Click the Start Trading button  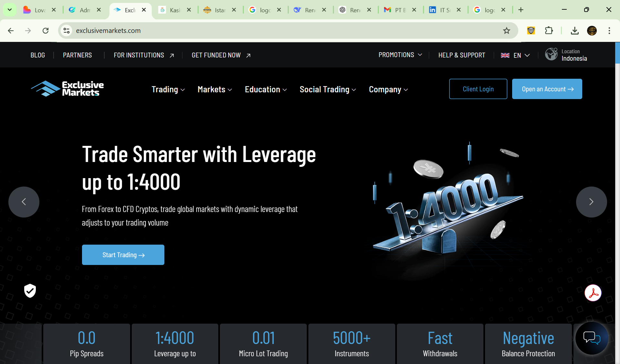[123, 255]
